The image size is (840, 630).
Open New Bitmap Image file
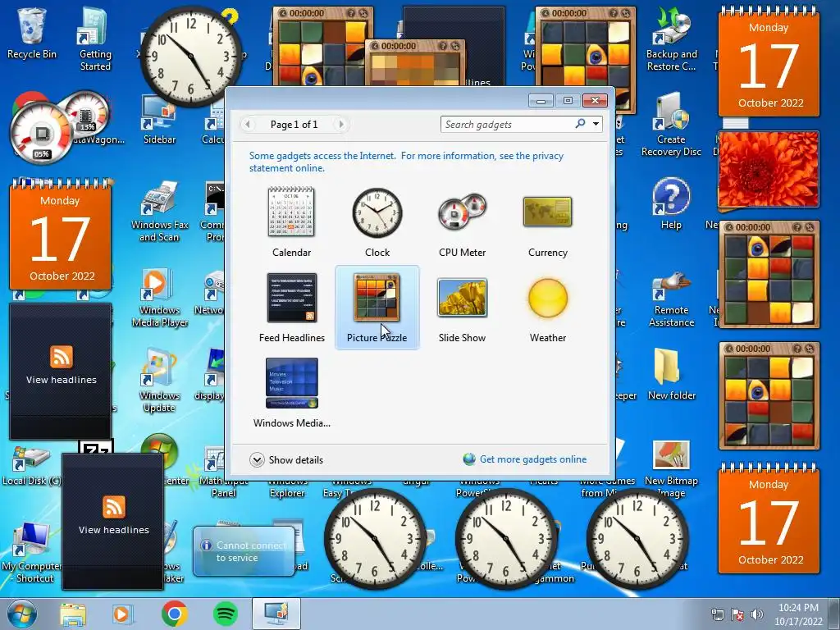[671, 469]
